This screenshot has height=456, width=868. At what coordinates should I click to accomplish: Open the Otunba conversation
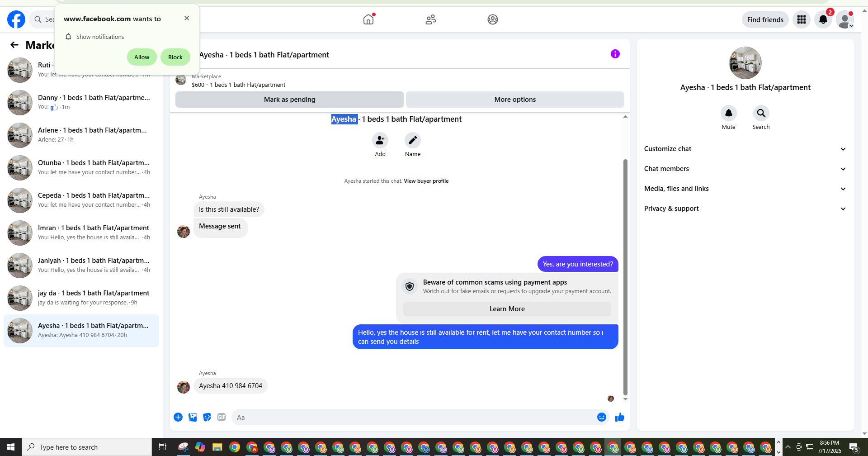[x=81, y=168]
